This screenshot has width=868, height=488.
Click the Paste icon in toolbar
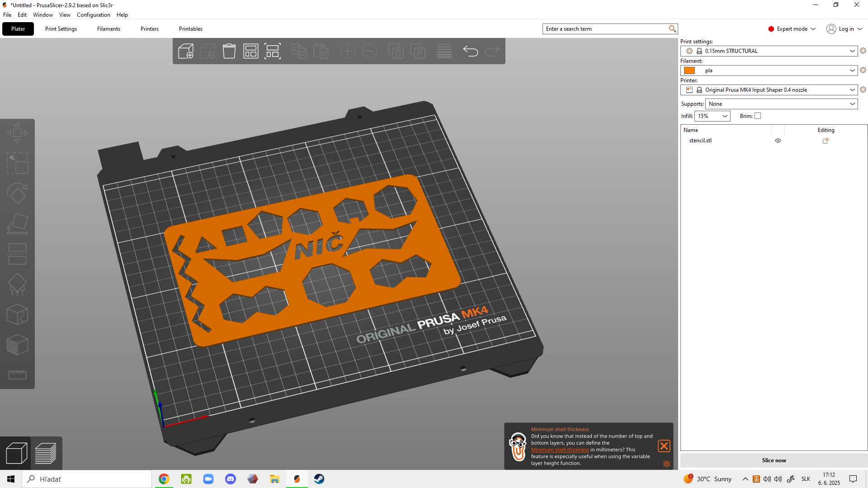click(x=321, y=51)
